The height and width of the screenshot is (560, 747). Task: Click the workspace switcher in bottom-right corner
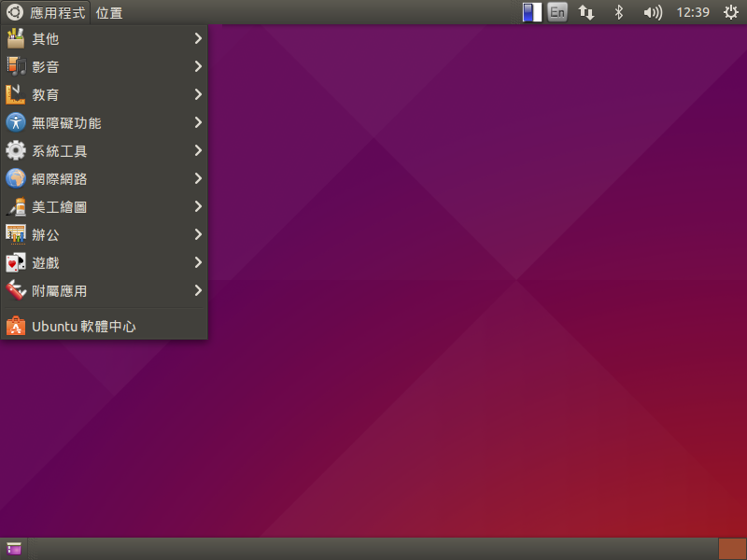click(731, 549)
